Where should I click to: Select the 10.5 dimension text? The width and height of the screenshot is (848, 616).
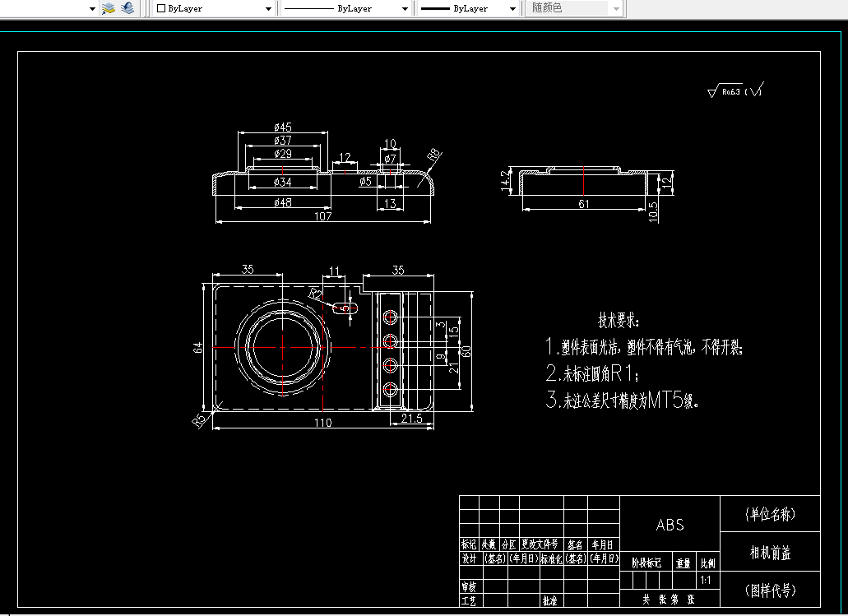[x=653, y=212]
